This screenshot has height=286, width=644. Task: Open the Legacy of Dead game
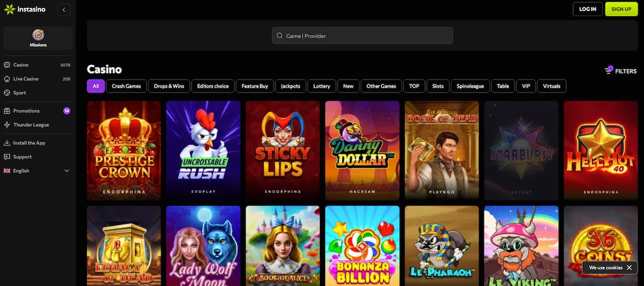[x=124, y=246]
